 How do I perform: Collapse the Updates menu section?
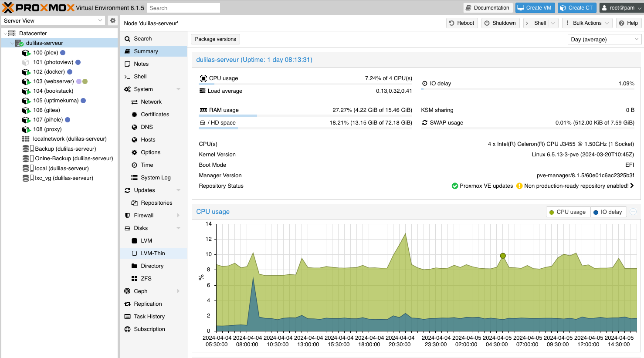pyautogui.click(x=179, y=190)
